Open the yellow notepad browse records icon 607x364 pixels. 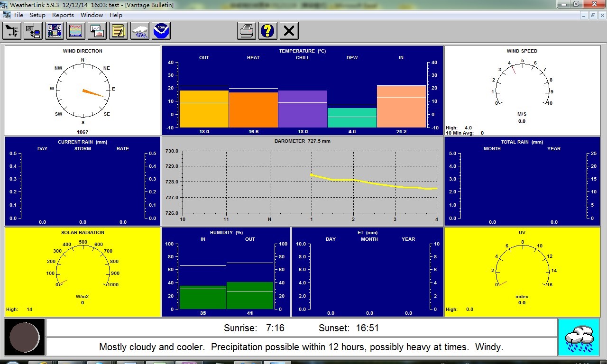(119, 31)
